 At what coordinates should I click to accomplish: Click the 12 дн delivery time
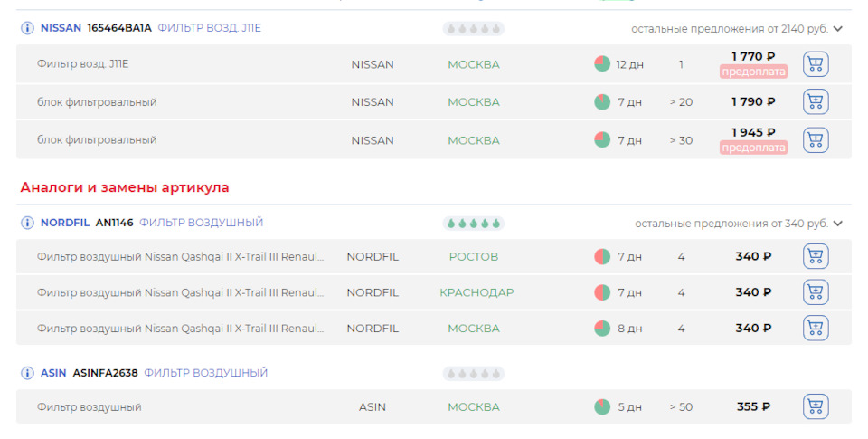point(630,64)
